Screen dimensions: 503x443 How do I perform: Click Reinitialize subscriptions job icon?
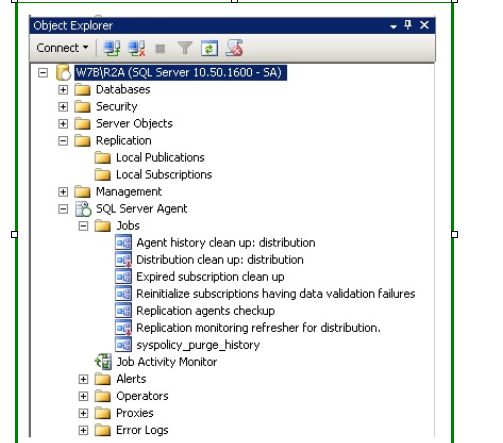123,294
